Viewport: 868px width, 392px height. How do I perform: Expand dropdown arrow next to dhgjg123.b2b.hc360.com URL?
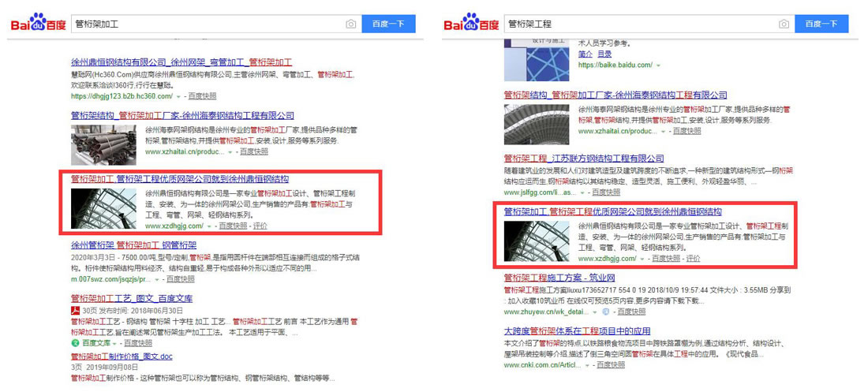180,96
